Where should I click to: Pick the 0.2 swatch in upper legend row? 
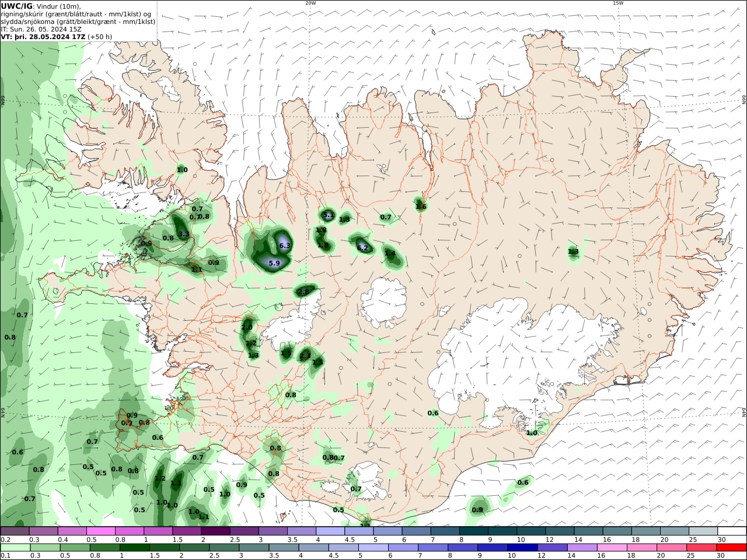pyautogui.click(x=15, y=531)
